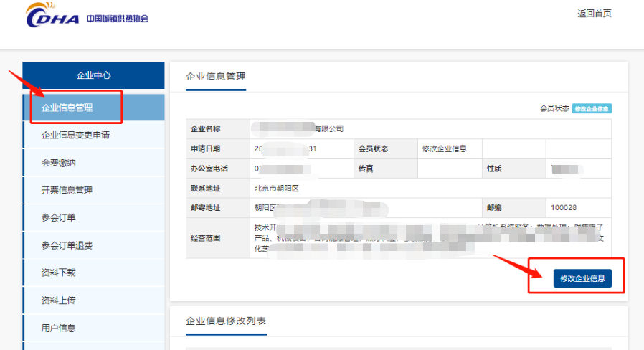The width and height of the screenshot is (644, 350).
Task: Click the 邮寄地址 label cell
Action: click(218, 208)
